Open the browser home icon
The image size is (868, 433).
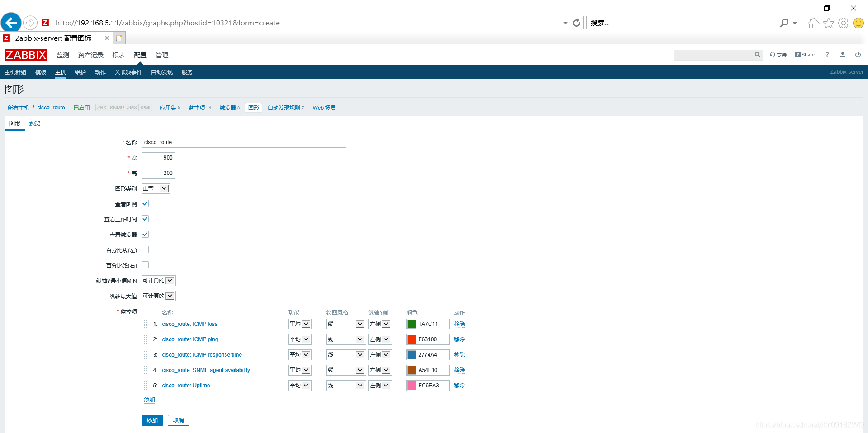click(x=813, y=23)
